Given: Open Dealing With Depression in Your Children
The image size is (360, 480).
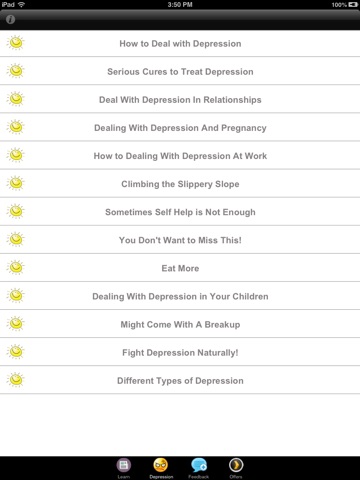Looking at the screenshot, I should 180,296.
